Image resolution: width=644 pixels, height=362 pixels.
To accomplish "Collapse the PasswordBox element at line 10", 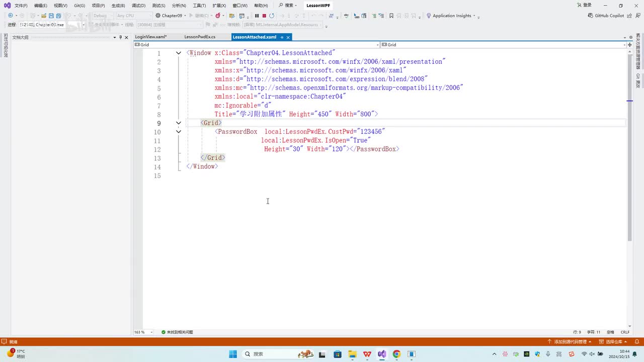I will click(x=179, y=132).
